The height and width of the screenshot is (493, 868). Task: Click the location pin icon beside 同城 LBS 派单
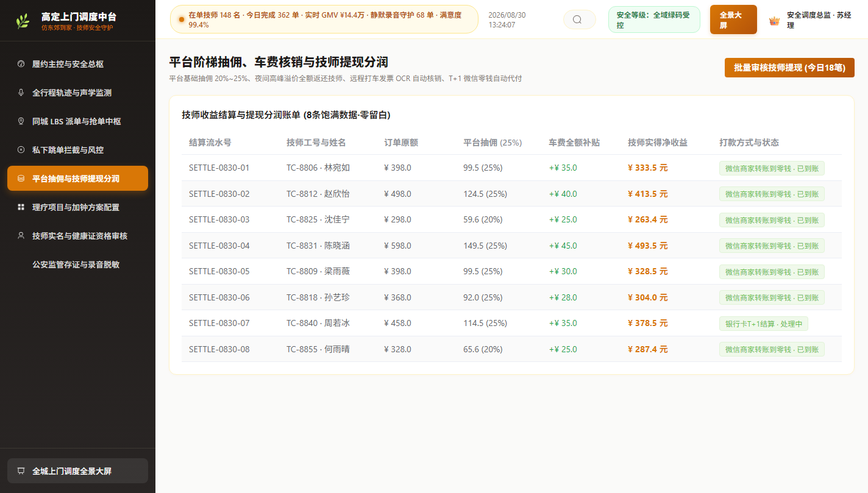point(21,121)
